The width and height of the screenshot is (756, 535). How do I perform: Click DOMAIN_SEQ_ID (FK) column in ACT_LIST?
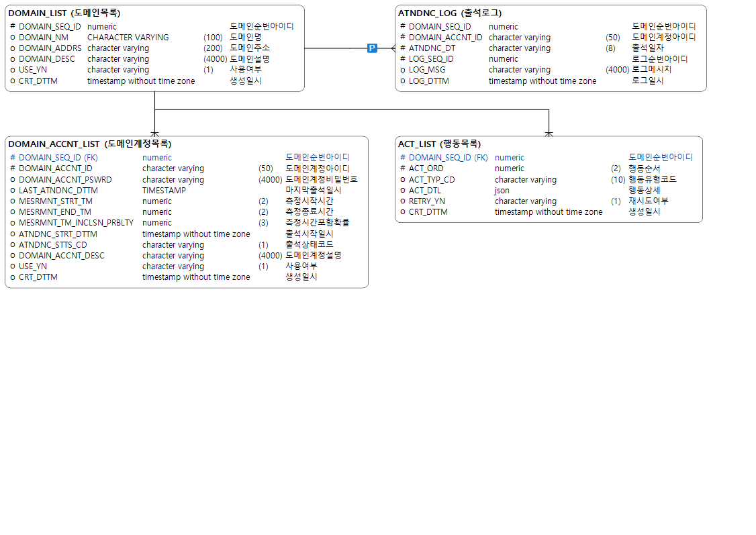coord(448,158)
